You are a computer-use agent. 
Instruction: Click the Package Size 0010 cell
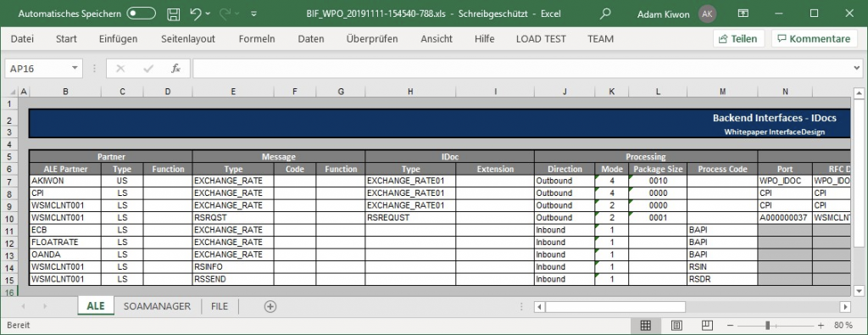tap(658, 181)
